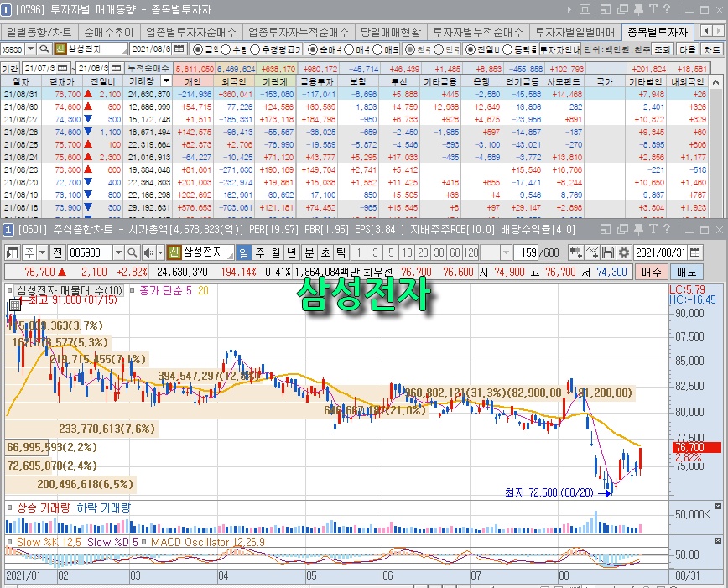Click the blue 매도 sell button

click(686, 272)
